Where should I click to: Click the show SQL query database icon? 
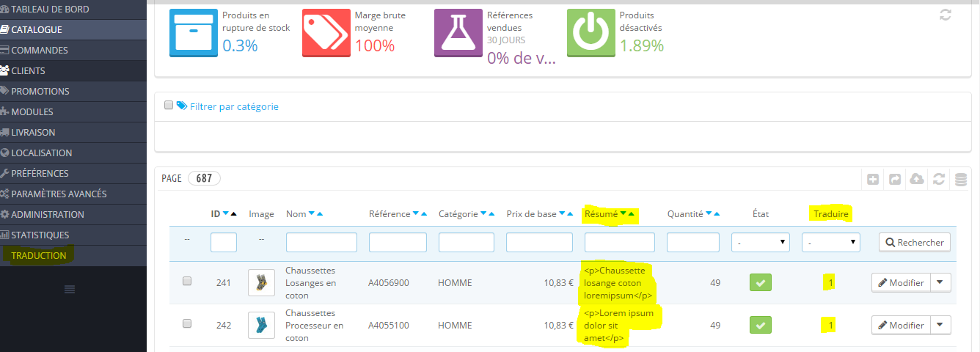(960, 179)
